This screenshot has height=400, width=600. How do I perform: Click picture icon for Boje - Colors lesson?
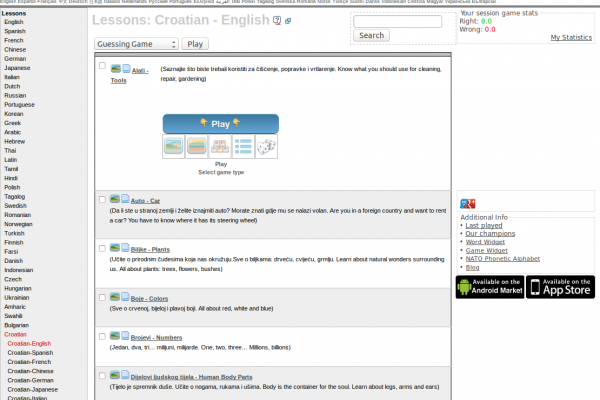pos(114,297)
